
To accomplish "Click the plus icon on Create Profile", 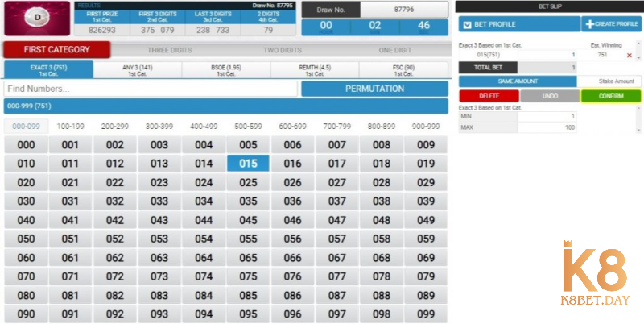I will coord(589,24).
